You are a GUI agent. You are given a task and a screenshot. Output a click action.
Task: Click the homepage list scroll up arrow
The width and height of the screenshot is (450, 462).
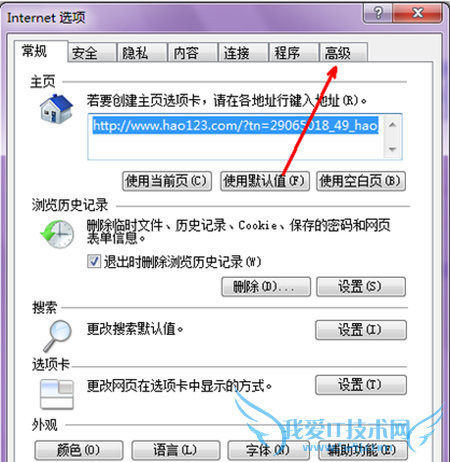[393, 125]
